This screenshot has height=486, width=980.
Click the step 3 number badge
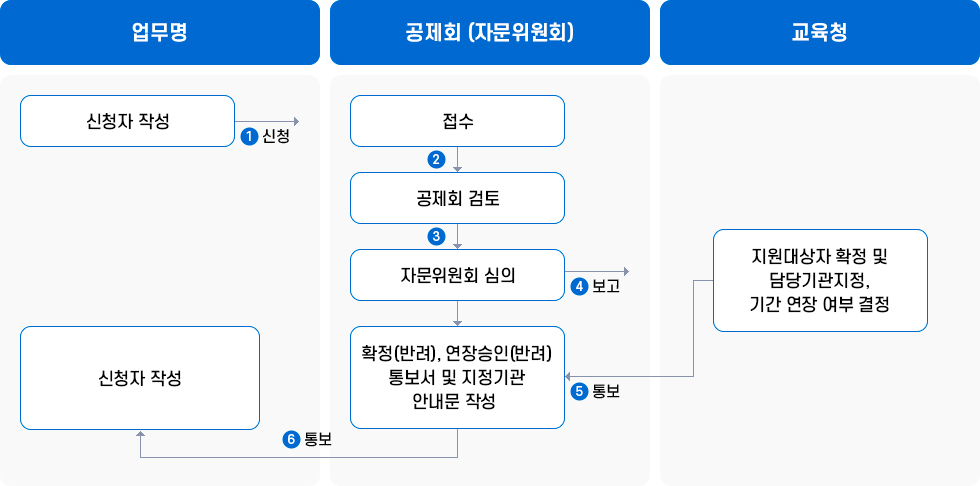[436, 236]
